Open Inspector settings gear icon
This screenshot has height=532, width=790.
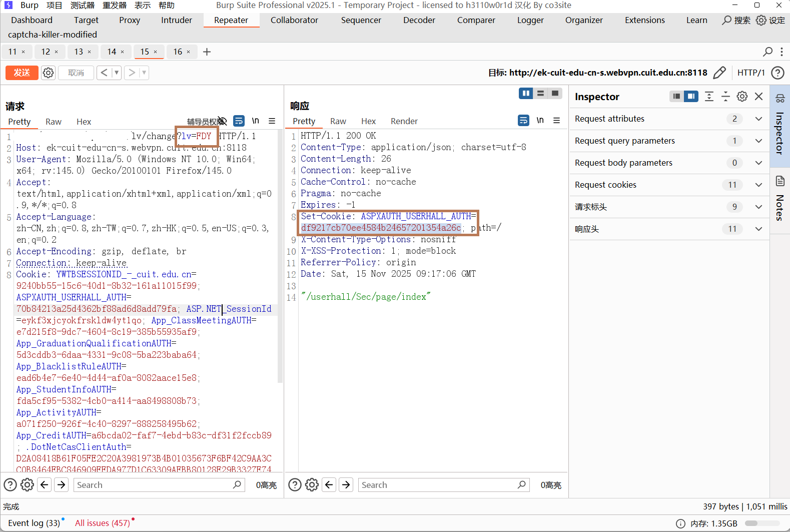(742, 97)
